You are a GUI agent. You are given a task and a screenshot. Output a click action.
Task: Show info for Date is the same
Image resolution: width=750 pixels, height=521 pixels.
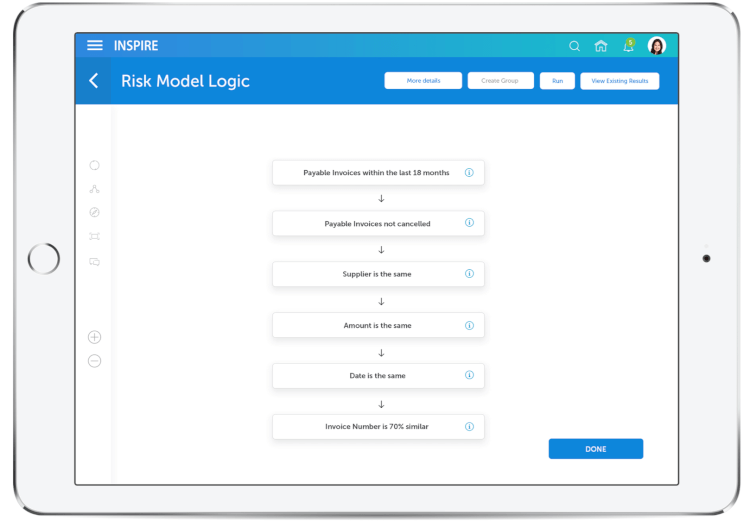coord(469,375)
